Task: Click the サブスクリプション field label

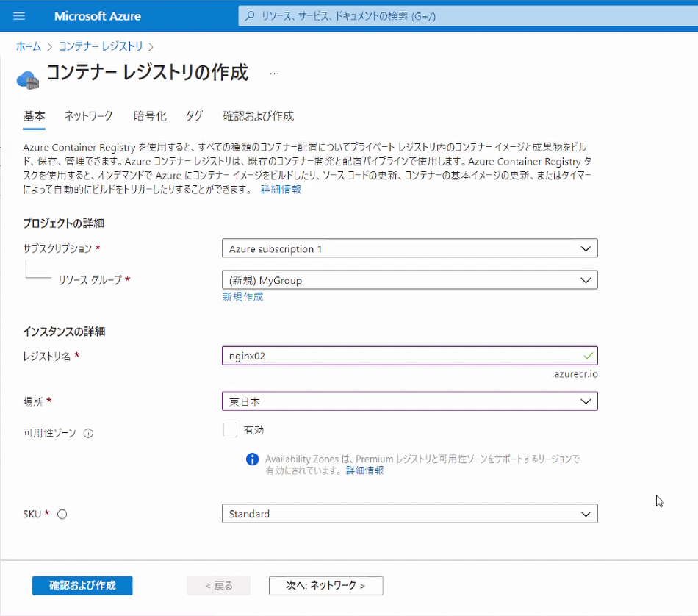Action: tap(57, 248)
